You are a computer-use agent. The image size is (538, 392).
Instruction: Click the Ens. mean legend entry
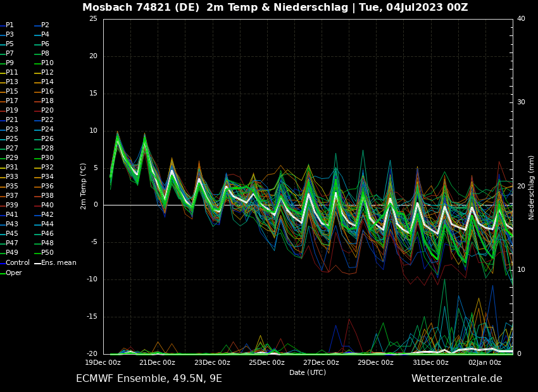pyautogui.click(x=58, y=262)
